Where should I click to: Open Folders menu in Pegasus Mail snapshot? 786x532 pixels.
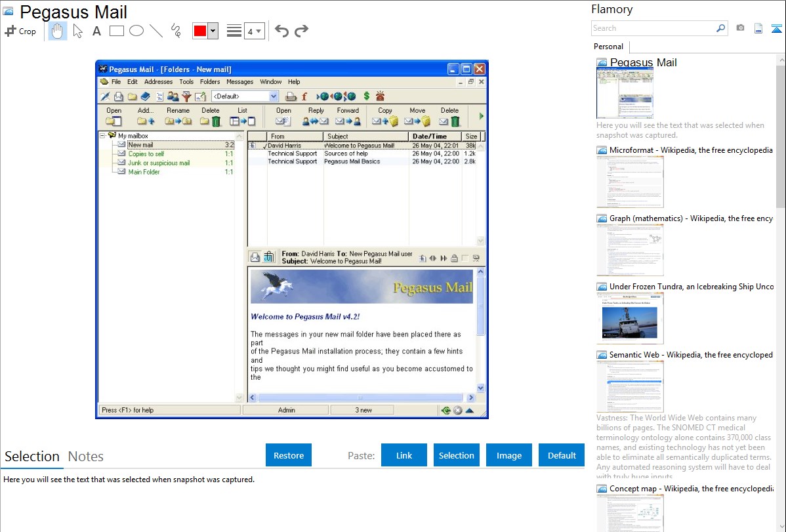tap(209, 82)
